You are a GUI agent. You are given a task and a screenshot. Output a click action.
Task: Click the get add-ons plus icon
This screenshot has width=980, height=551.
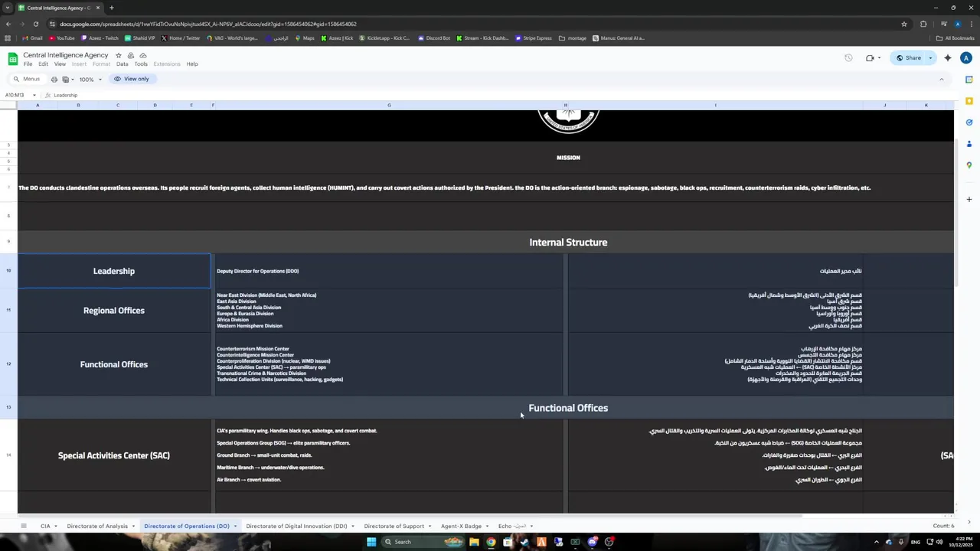coord(969,199)
